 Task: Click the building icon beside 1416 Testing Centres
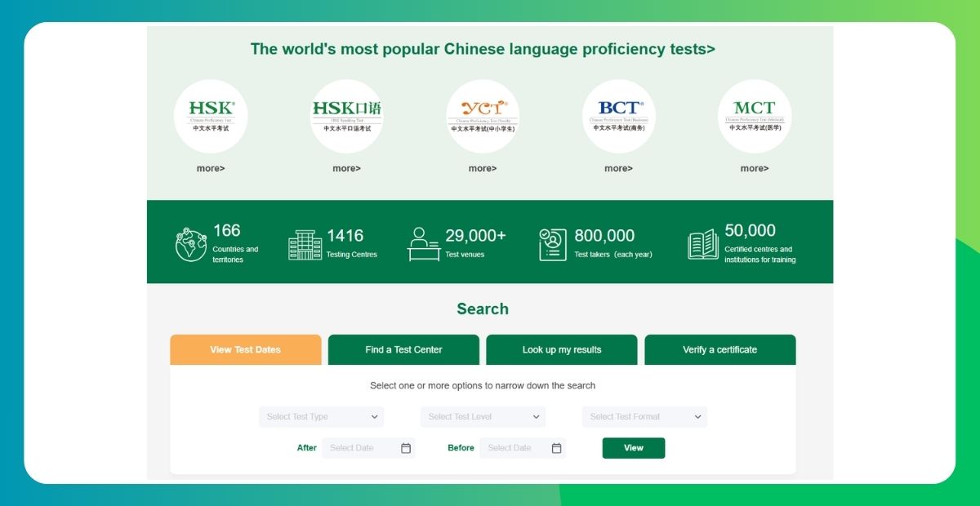tap(305, 245)
